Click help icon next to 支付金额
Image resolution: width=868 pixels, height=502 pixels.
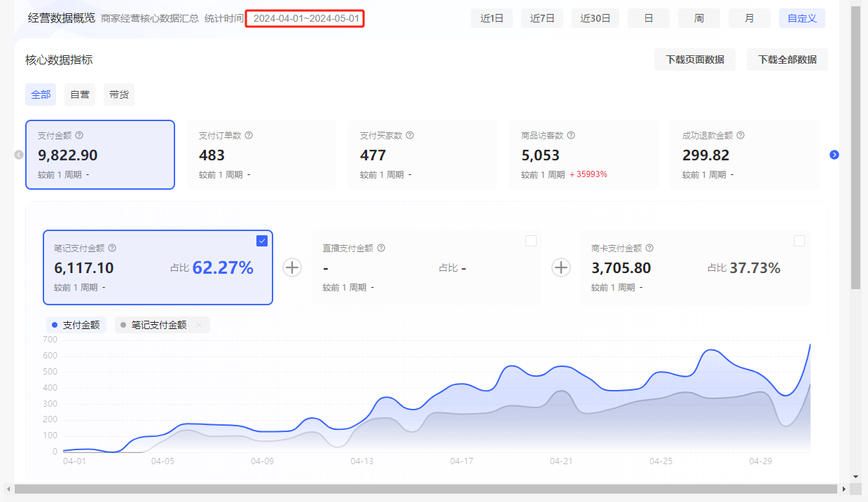79,136
